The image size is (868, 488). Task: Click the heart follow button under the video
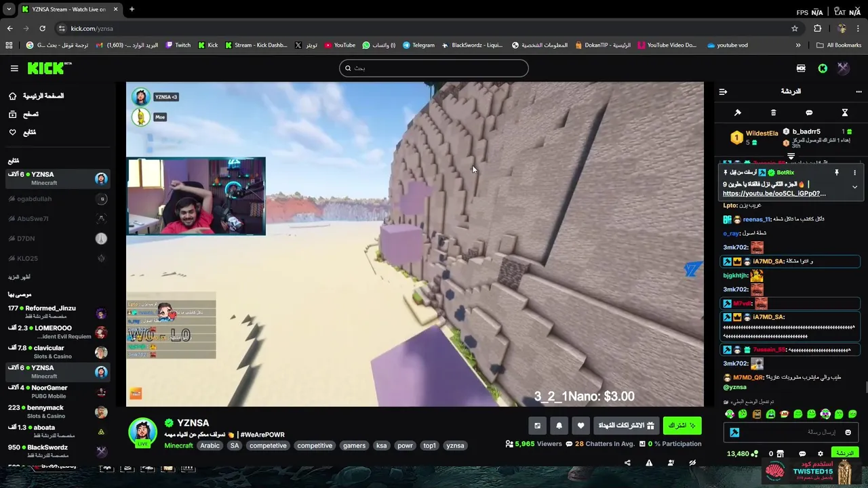[580, 426]
